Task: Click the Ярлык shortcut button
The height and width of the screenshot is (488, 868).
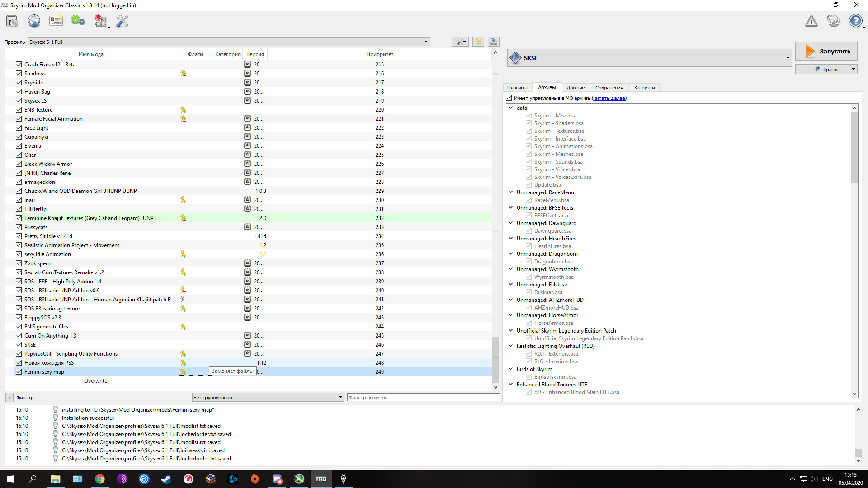Action: click(826, 69)
